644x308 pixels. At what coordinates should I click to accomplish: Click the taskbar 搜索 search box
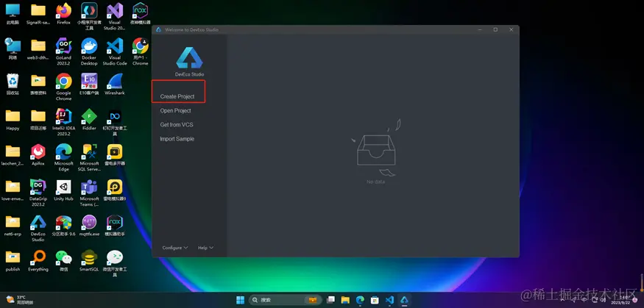pos(286,300)
